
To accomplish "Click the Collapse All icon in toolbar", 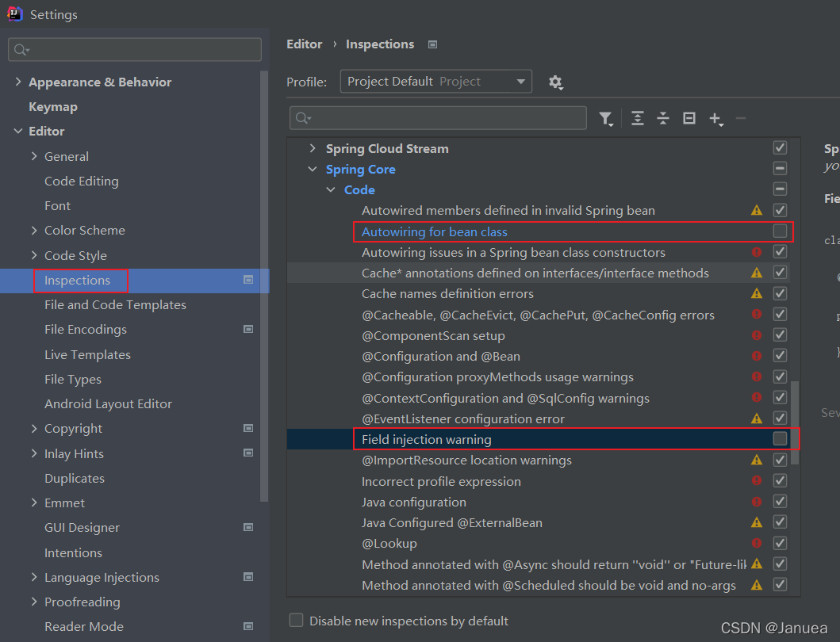I will click(663, 118).
